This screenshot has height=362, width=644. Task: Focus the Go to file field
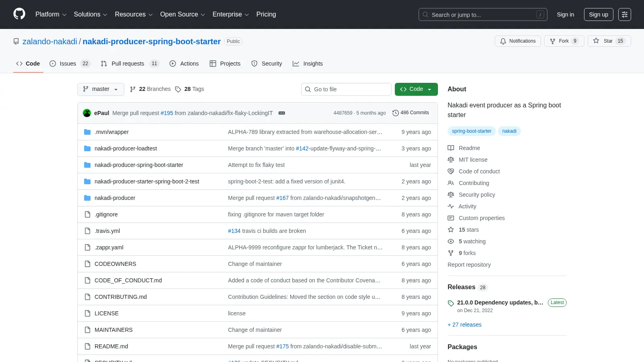click(x=346, y=89)
